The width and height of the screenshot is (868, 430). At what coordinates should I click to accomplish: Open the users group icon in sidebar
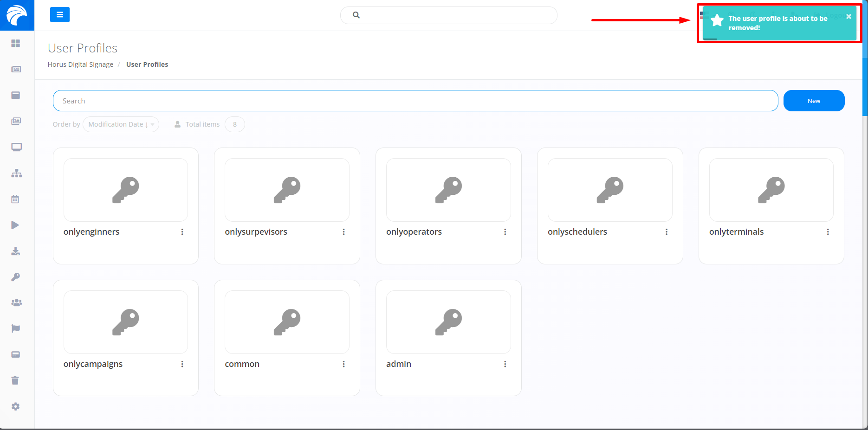pyautogui.click(x=16, y=302)
